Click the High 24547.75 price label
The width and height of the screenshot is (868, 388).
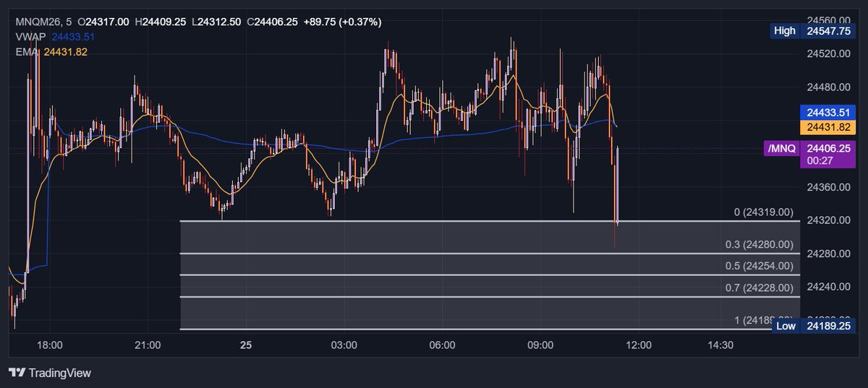tap(814, 30)
